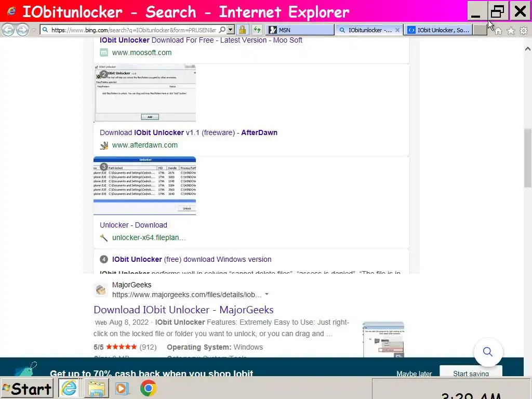
Task: Launch Google Chrome from the taskbar
Action: [x=148, y=389]
